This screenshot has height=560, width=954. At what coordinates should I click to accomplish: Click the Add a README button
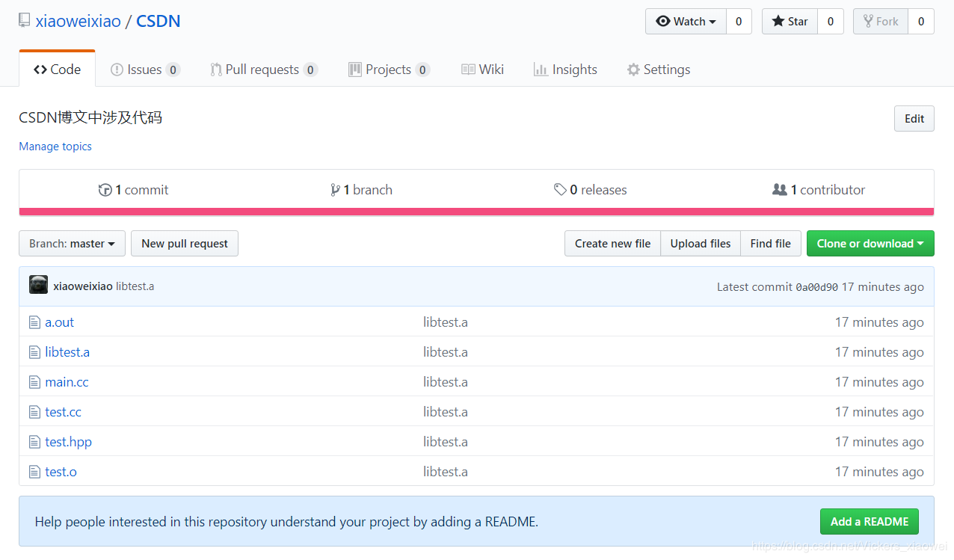pos(870,522)
